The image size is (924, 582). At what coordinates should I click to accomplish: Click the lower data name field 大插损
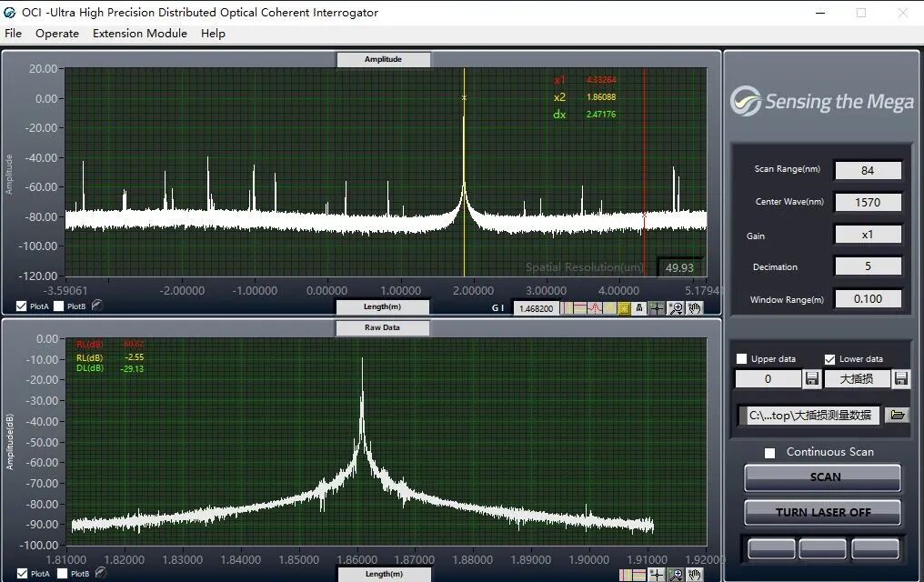pos(857,379)
